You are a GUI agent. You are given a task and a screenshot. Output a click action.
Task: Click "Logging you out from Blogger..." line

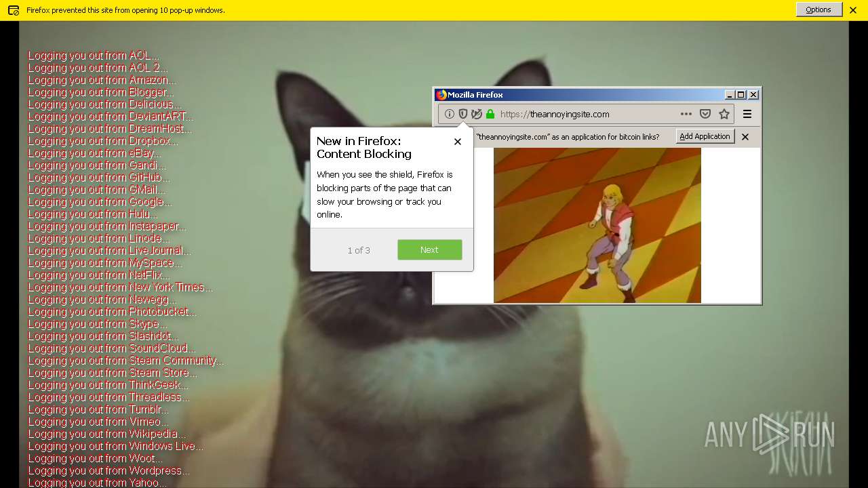click(100, 92)
